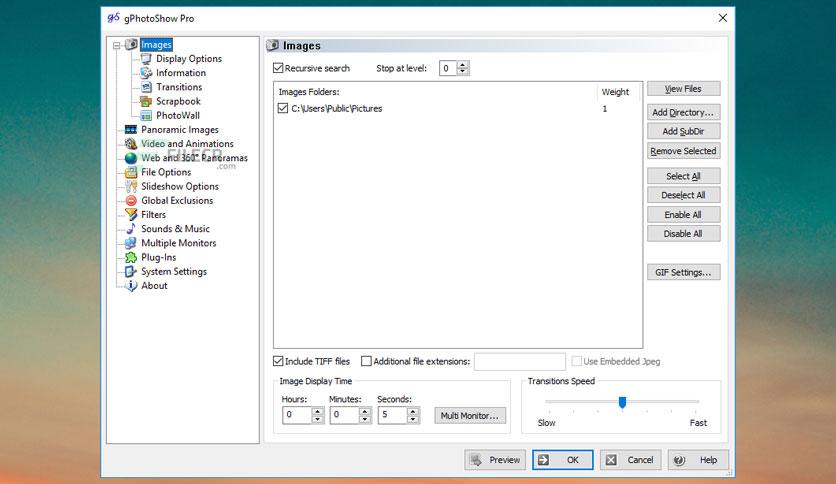Click the Display Options monitor icon

tap(146, 59)
